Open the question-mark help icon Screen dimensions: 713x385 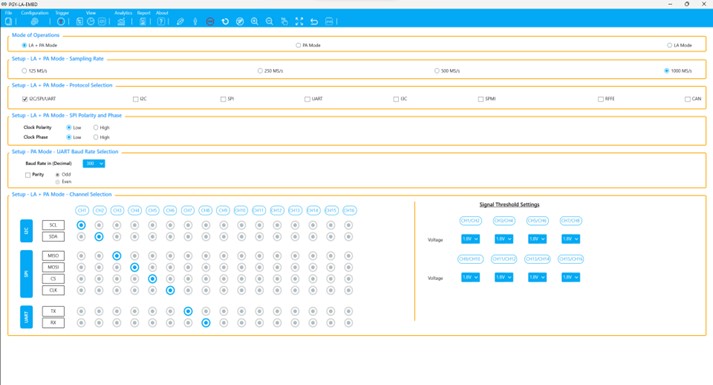pos(161,21)
